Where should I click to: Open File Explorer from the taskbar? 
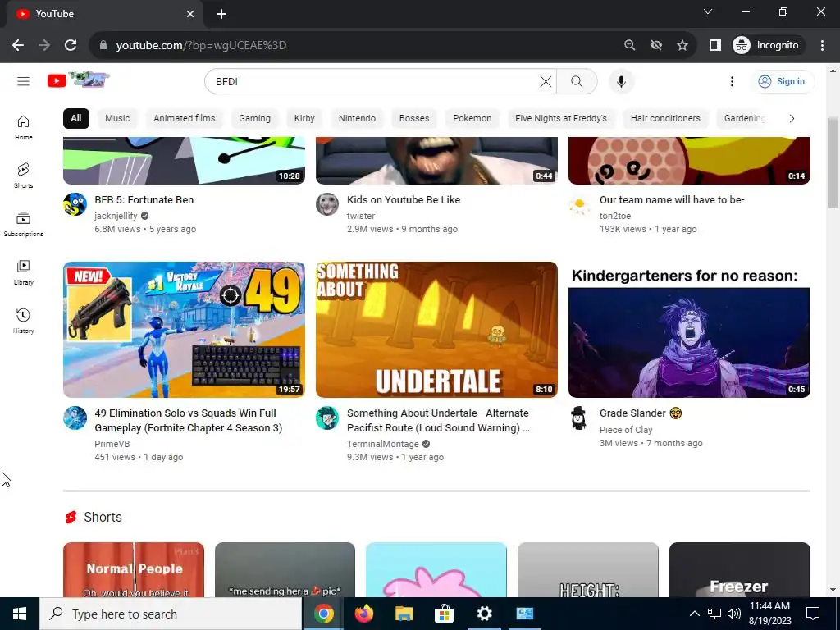coord(404,614)
